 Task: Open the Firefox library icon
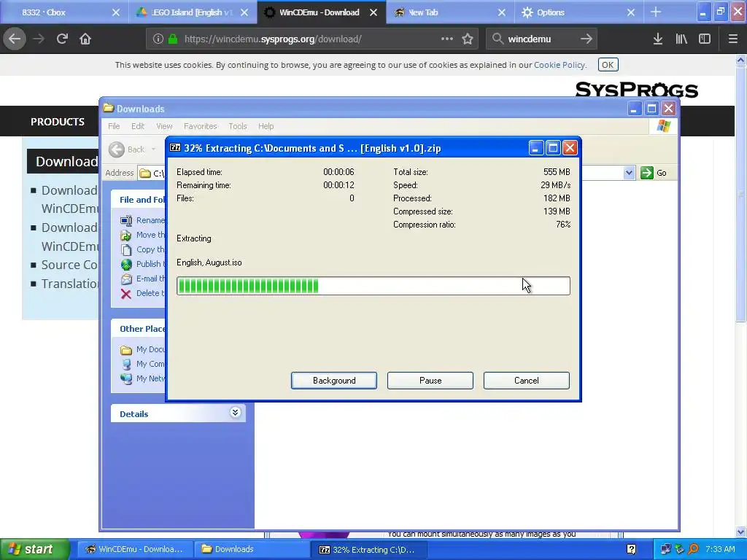point(681,39)
